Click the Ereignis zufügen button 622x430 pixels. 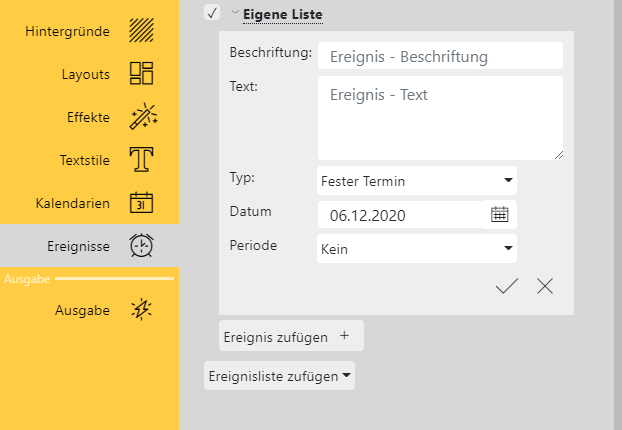(291, 337)
